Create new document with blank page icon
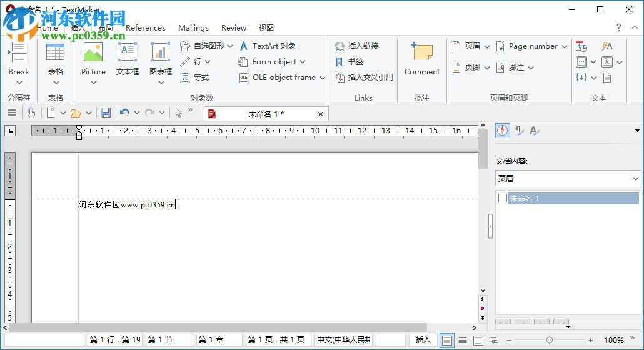 (51, 113)
